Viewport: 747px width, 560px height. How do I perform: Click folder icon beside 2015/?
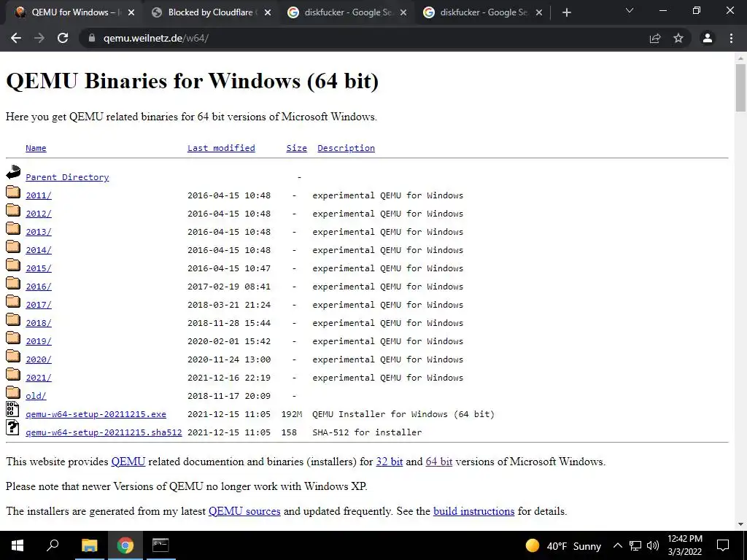point(13,265)
